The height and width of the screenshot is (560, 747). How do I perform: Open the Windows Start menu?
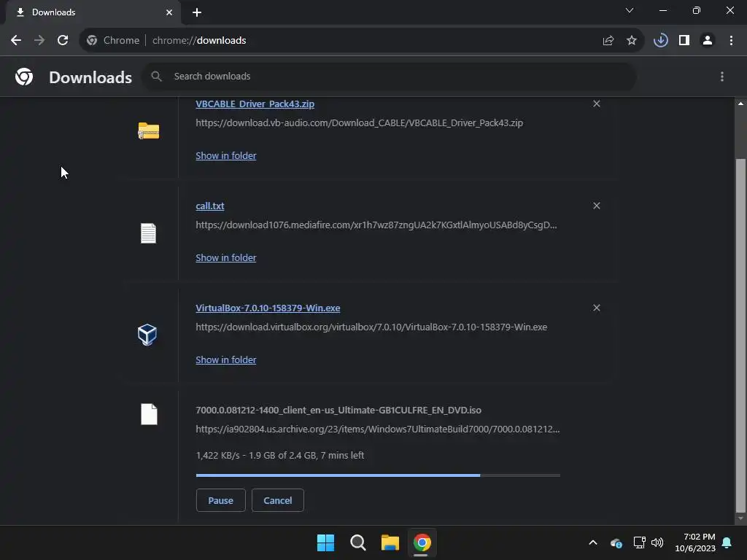pos(326,542)
